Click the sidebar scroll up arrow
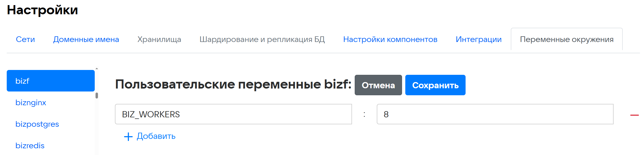Screen dimensions: 644x155 pyautogui.click(x=97, y=69)
